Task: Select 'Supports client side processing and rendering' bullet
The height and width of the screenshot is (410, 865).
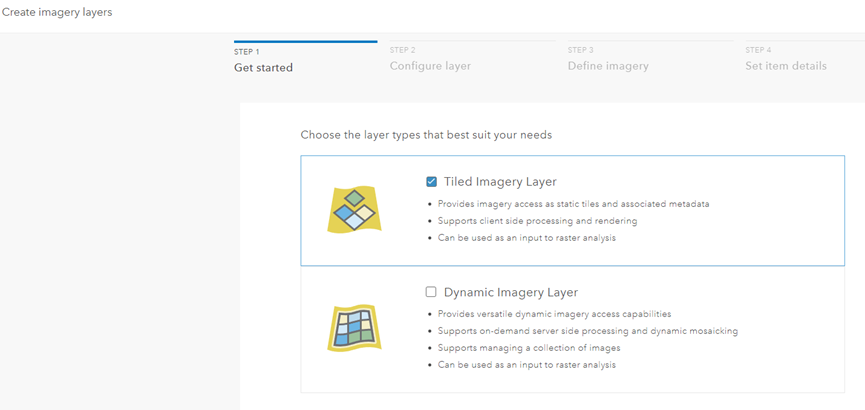Action: coord(537,221)
